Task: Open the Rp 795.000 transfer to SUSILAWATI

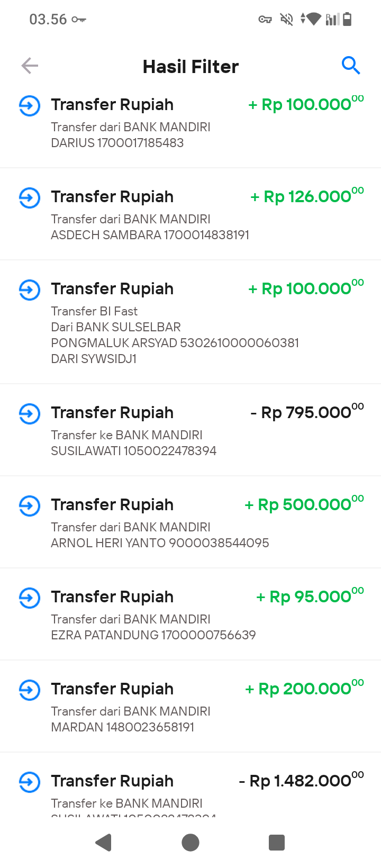Action: 190,430
